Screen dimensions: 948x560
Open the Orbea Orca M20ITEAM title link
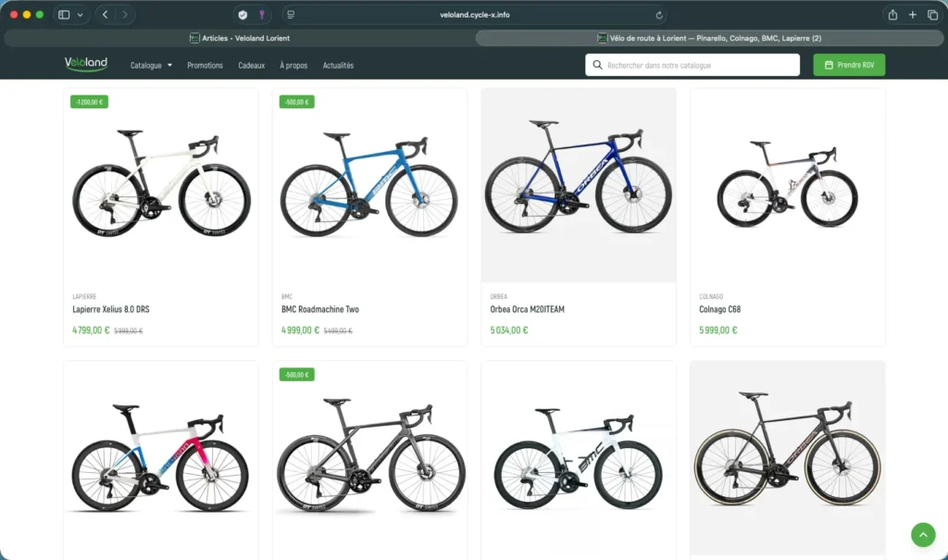tap(527, 309)
